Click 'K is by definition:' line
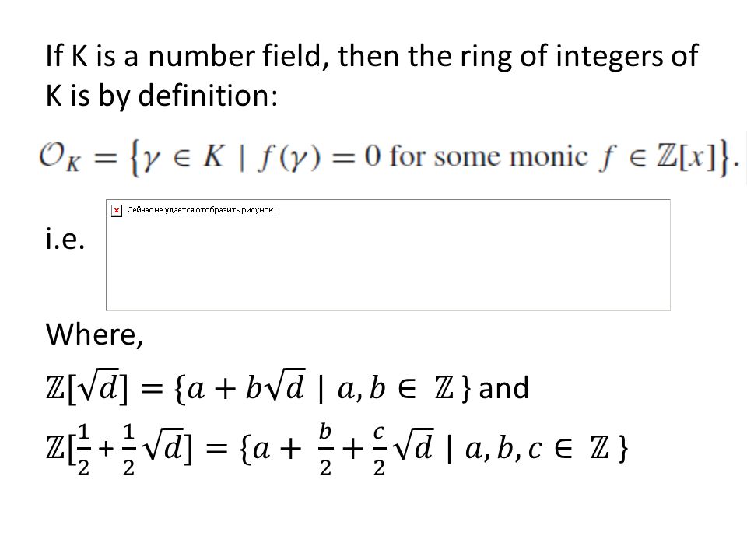 click(162, 95)
